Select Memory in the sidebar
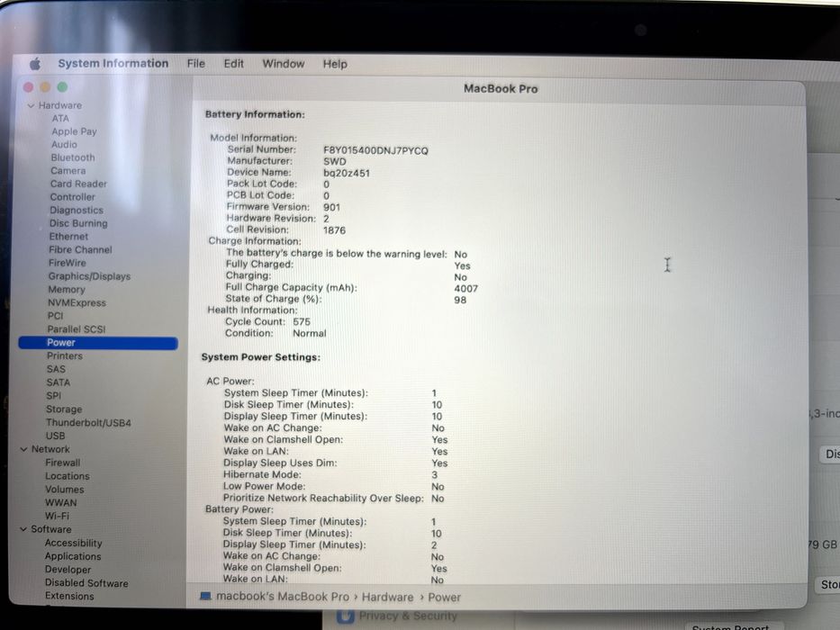The width and height of the screenshot is (840, 630). [67, 289]
